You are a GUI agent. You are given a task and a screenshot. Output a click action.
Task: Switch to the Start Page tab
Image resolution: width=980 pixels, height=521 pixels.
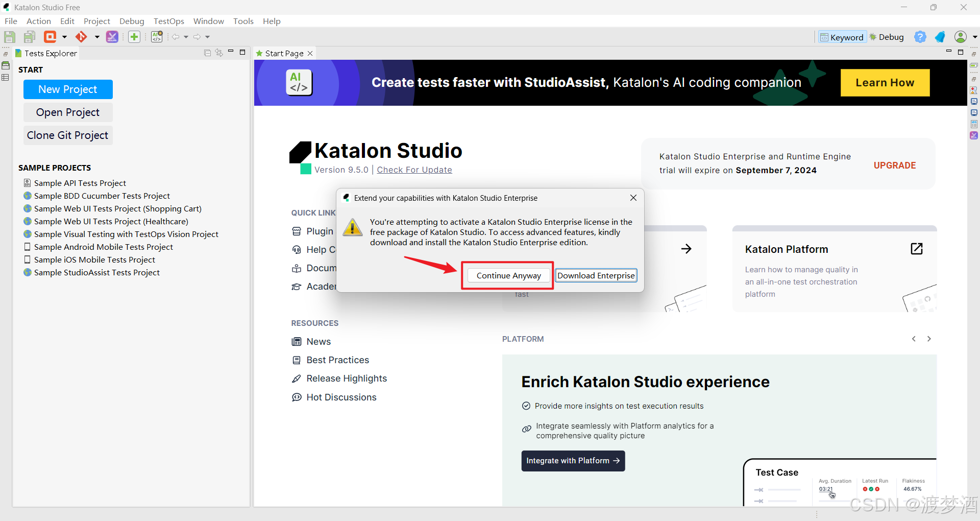(x=283, y=53)
